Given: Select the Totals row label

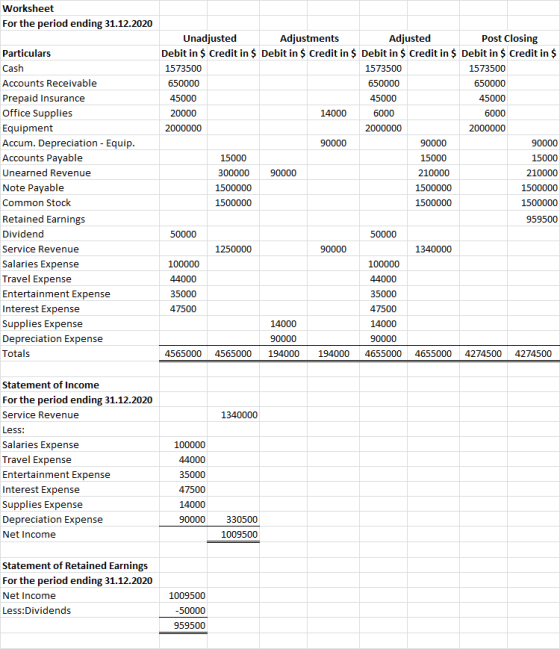Looking at the screenshot, I should pyautogui.click(x=16, y=353).
